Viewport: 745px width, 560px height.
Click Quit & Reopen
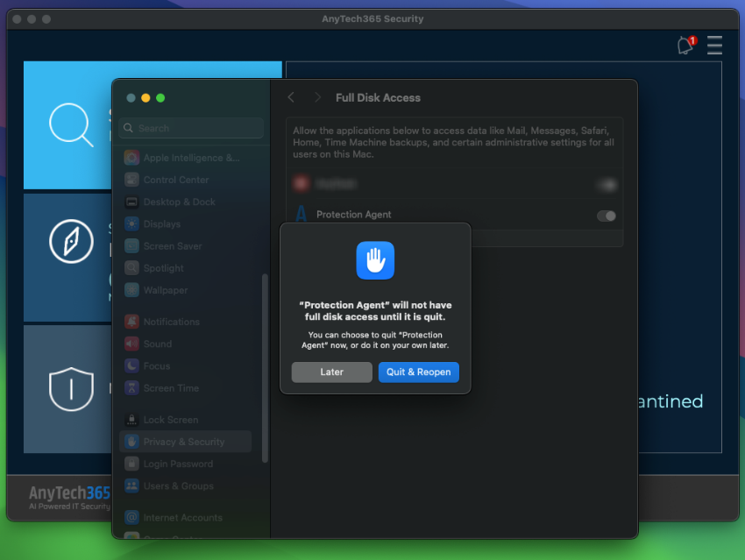[x=419, y=372]
